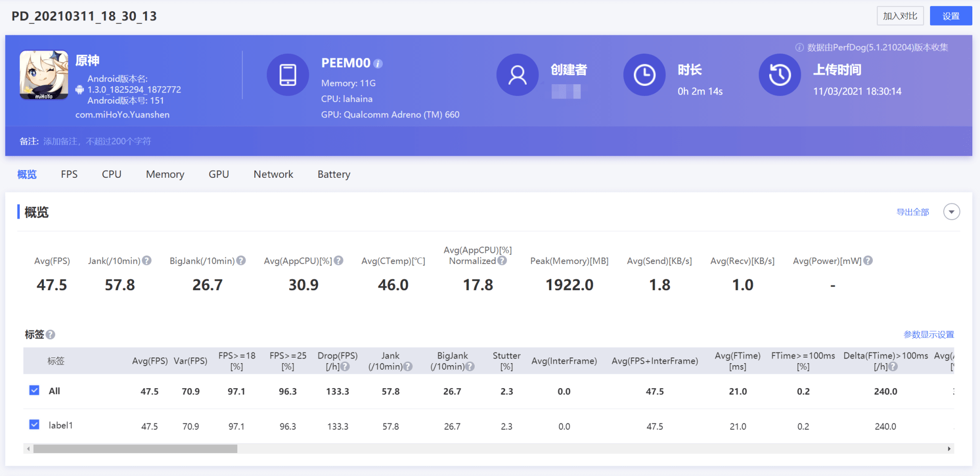Switch to the FPS tab
This screenshot has width=980, height=476.
[x=69, y=175]
